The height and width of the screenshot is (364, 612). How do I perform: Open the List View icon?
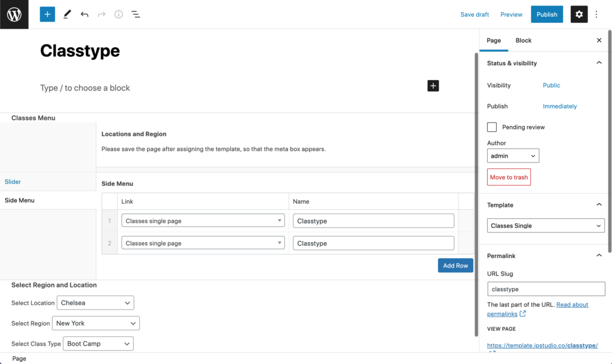tap(136, 14)
